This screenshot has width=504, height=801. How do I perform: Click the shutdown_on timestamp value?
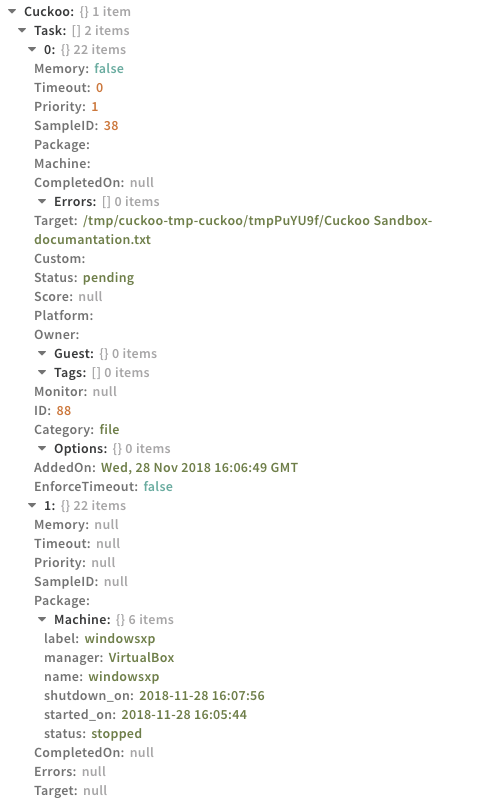(202, 696)
